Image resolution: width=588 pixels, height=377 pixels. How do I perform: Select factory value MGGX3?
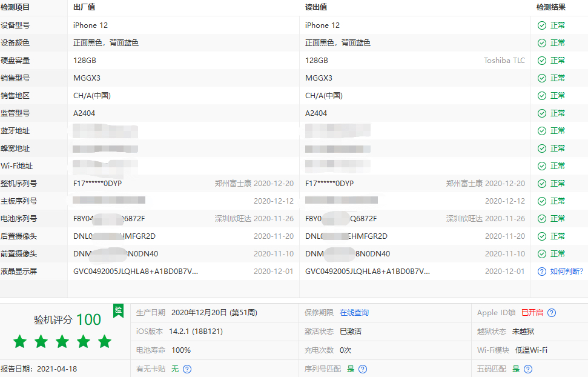pyautogui.click(x=87, y=78)
